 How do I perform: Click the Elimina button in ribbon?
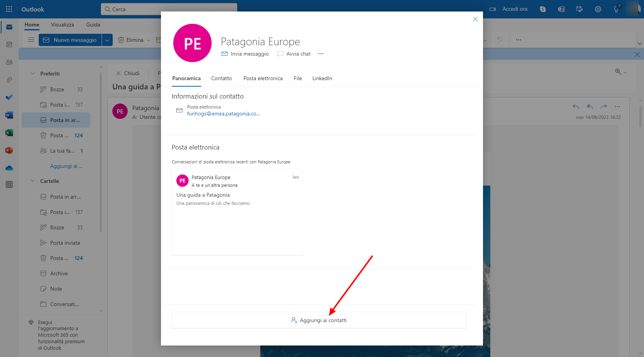pos(131,40)
